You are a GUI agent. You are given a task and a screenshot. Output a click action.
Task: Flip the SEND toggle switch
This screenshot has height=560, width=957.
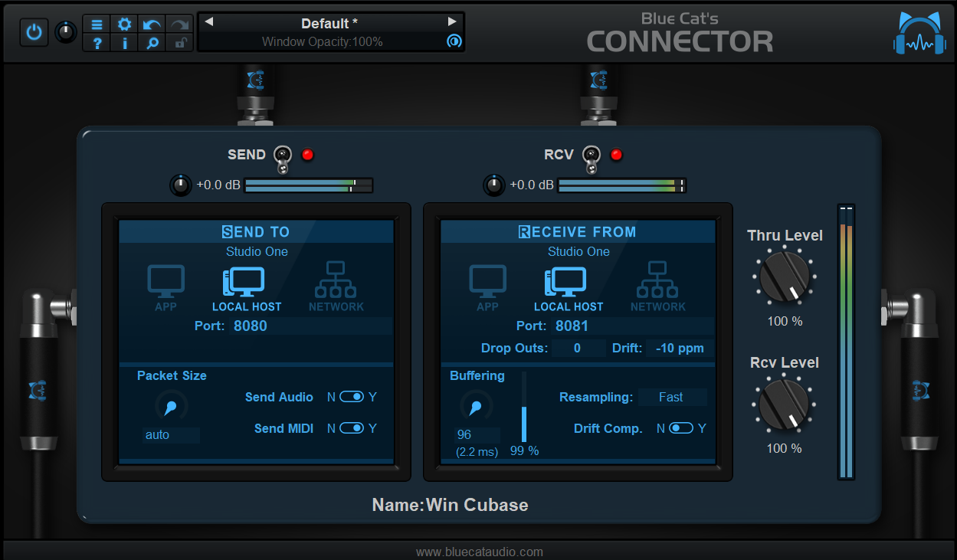click(x=283, y=158)
